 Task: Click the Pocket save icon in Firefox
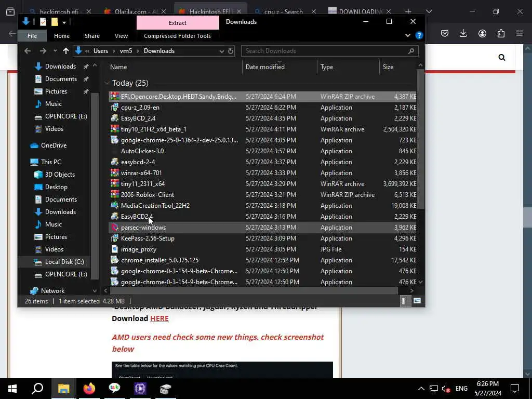click(445, 33)
